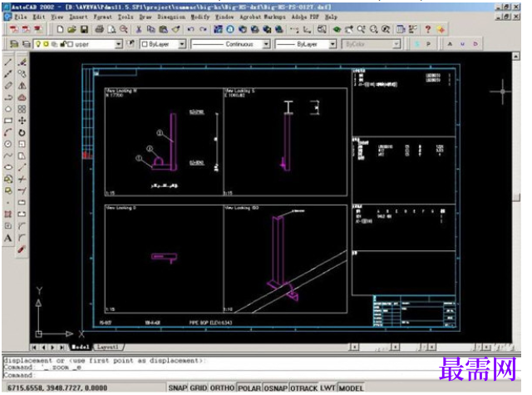Select the Multiline Text tool

click(8, 238)
